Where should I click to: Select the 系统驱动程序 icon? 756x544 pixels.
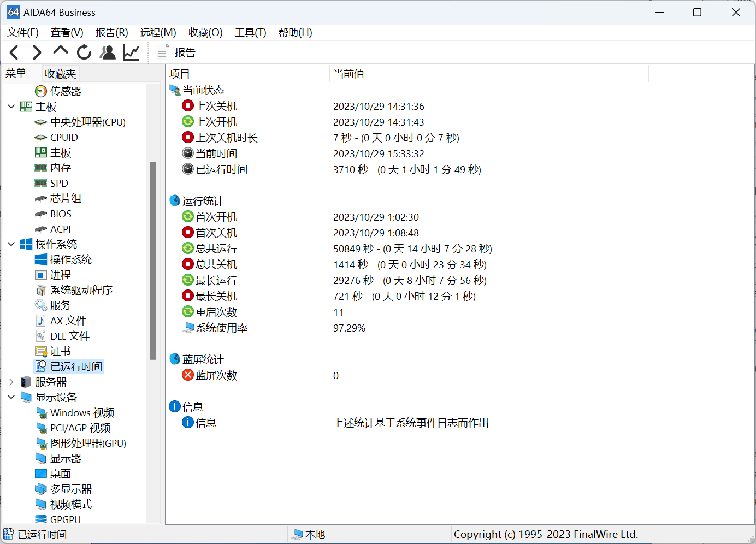click(x=41, y=290)
